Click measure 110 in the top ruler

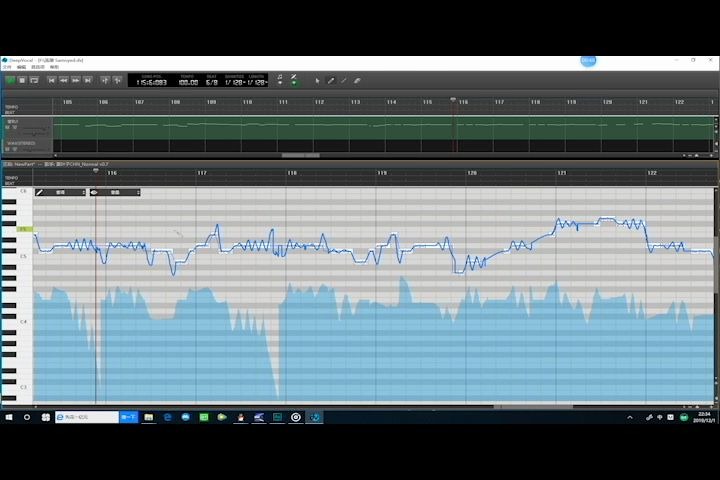(248, 102)
